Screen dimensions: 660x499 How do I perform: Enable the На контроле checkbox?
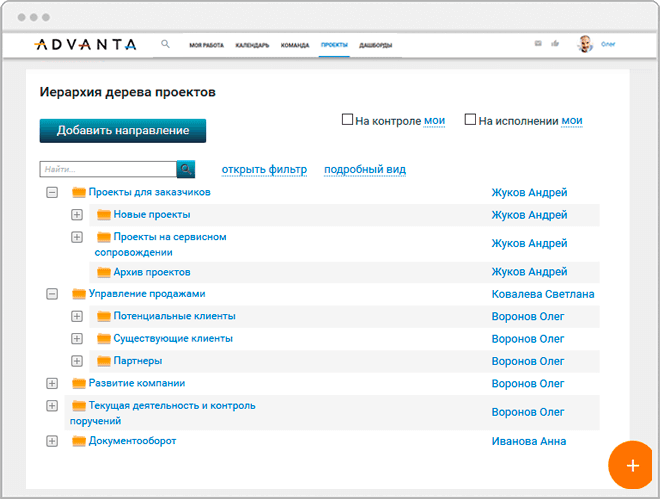tap(348, 120)
